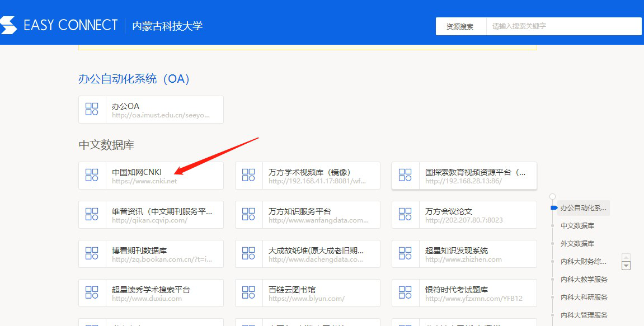The height and width of the screenshot is (326, 644).
Task: Click the grid icon beside 办公OA
Action: point(92,110)
